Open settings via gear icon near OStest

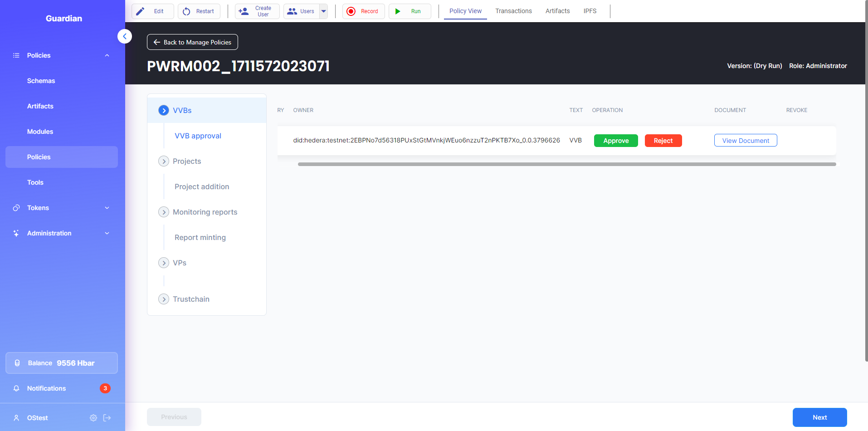click(x=93, y=418)
